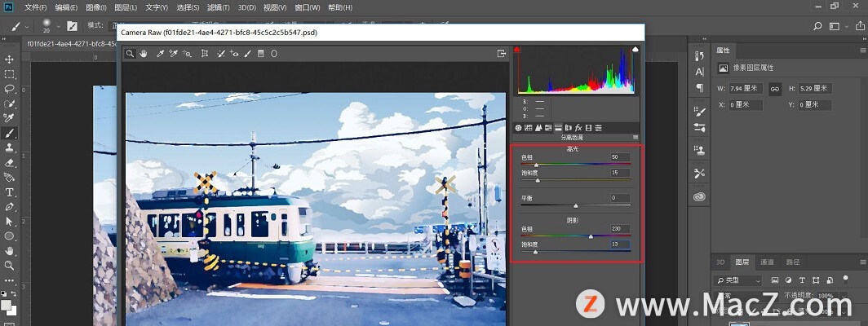Click the H field showing 5.29 厘米
The height and width of the screenshot is (326, 868).
pos(815,89)
